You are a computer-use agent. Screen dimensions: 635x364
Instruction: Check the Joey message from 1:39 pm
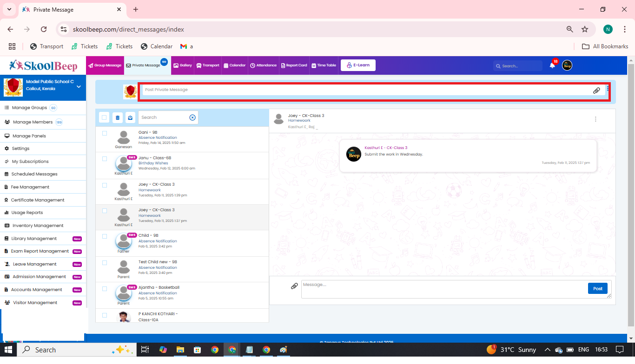(105, 185)
